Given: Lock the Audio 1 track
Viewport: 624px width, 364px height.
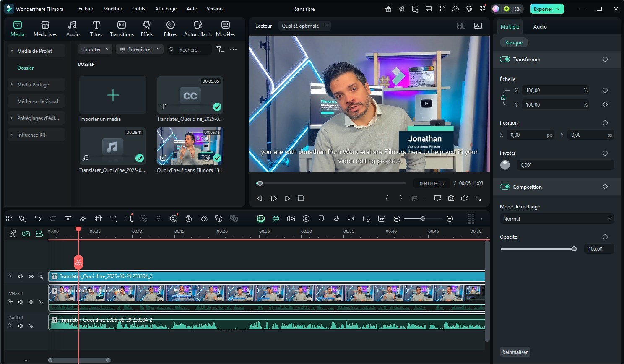Looking at the screenshot, I should pos(11,326).
